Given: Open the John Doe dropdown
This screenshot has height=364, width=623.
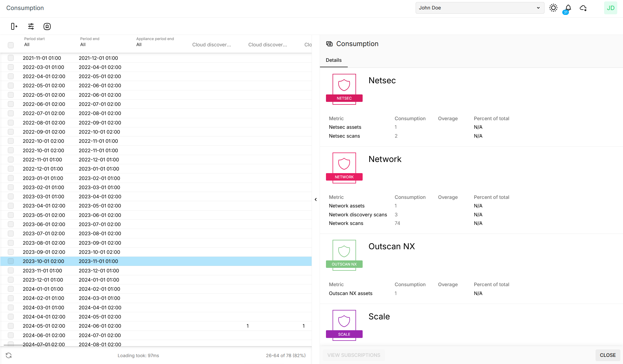Looking at the screenshot, I should (479, 8).
